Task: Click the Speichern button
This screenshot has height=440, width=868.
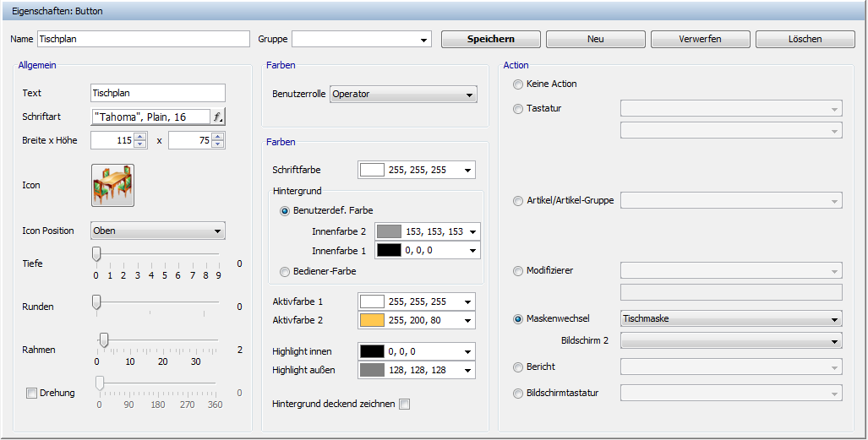Action: (490, 39)
